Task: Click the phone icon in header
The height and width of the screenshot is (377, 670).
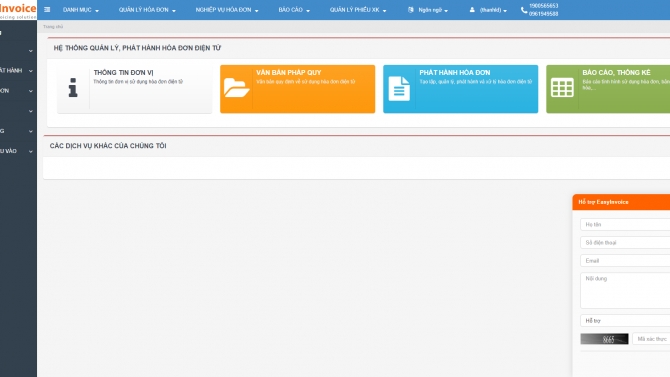Action: pos(524,10)
